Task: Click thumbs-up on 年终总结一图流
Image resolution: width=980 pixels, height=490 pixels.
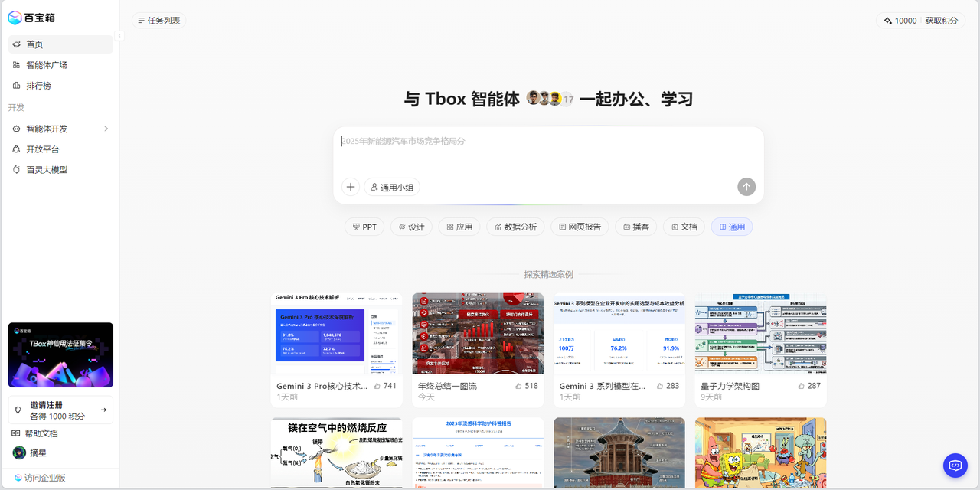Action: pos(519,386)
